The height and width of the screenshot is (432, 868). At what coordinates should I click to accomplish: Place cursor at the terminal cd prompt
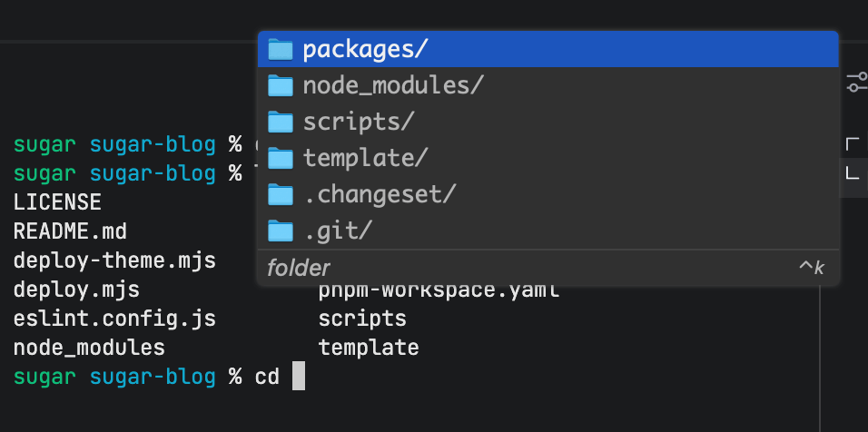coord(298,377)
